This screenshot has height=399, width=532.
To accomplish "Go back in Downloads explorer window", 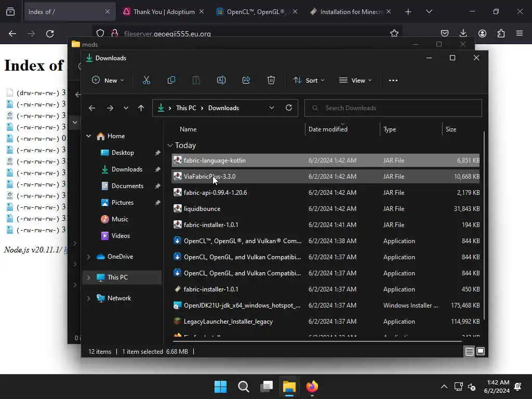I will (92, 108).
